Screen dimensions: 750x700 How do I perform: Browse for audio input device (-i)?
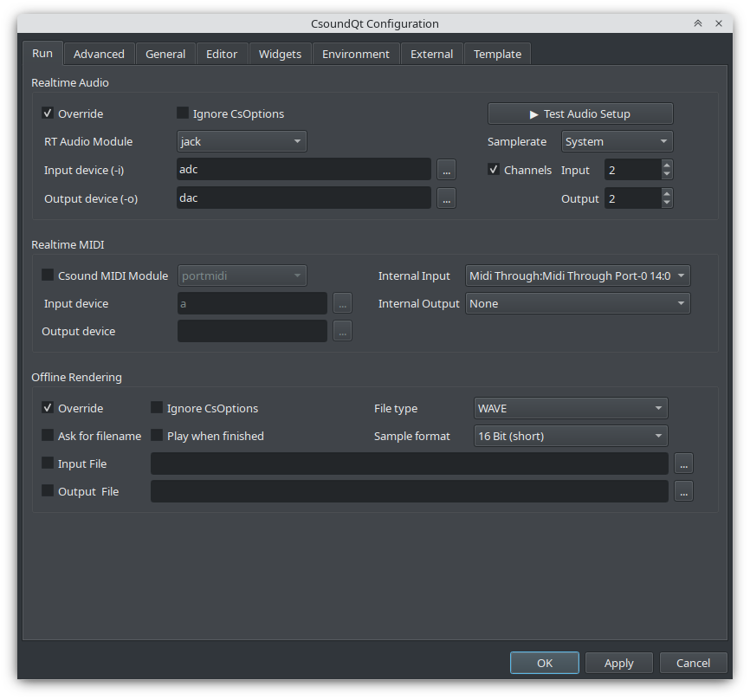coord(446,170)
